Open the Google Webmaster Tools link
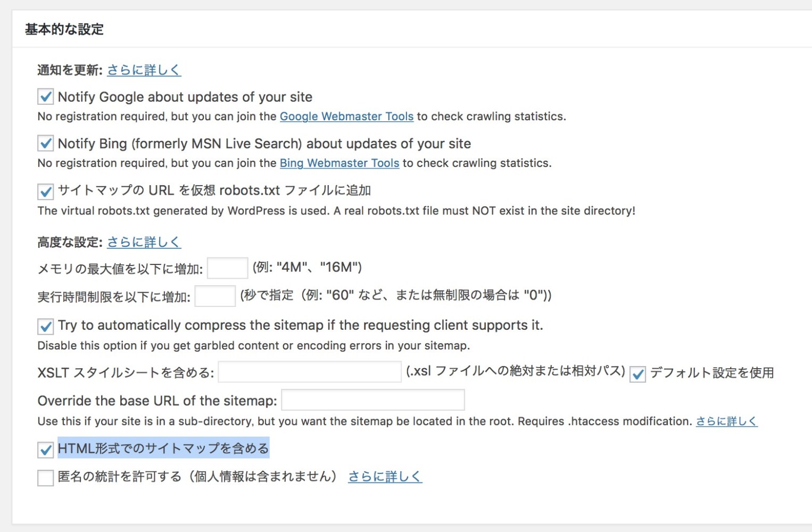Screen dimensions: 812x532 pyautogui.click(x=346, y=117)
